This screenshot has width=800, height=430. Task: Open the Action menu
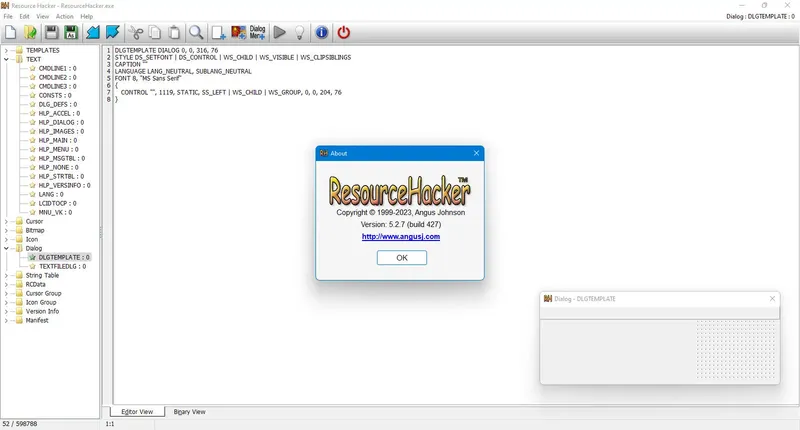[65, 16]
